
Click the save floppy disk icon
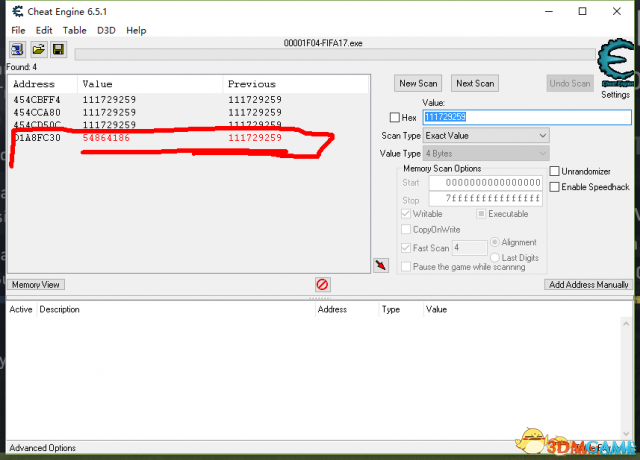[x=58, y=50]
